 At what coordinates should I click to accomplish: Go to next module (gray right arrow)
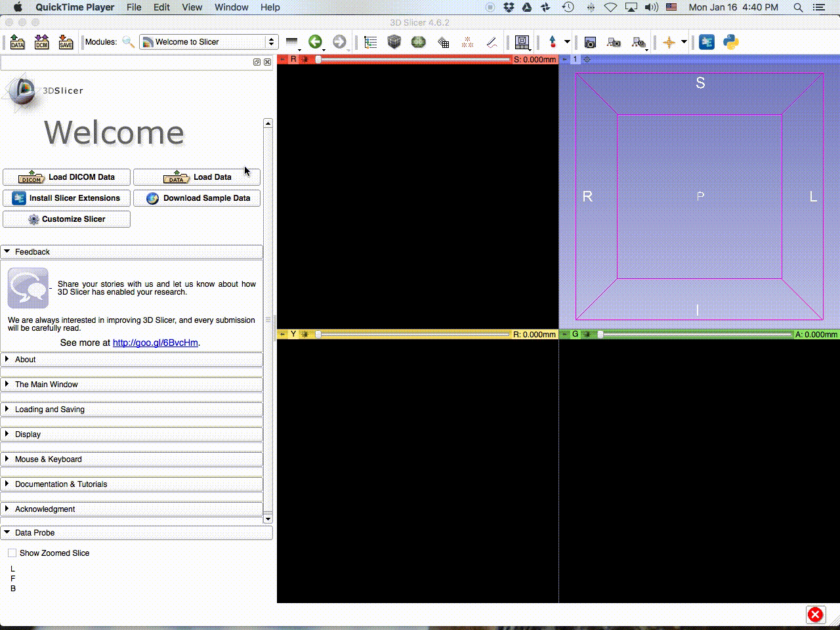[339, 42]
